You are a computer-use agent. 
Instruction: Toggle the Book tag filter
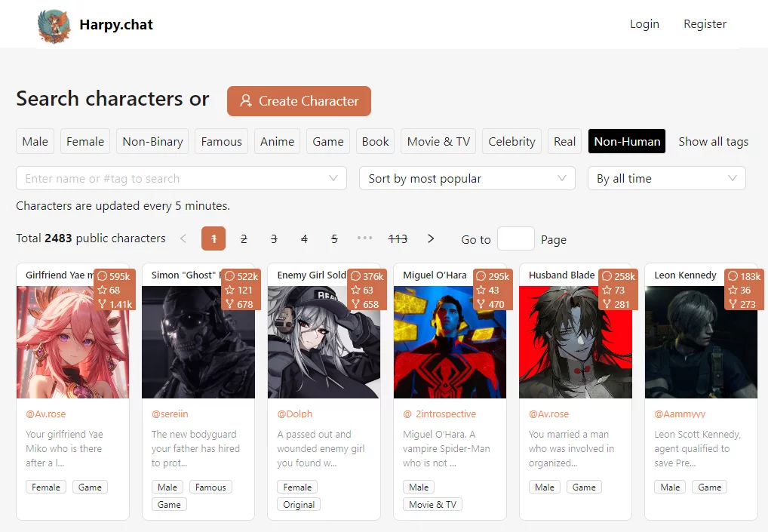(x=375, y=142)
